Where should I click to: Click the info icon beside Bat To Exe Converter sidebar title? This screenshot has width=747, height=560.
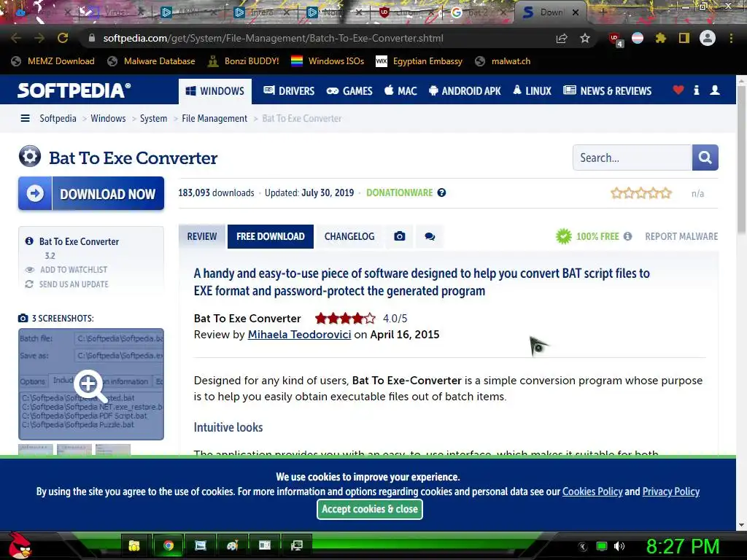(x=29, y=241)
